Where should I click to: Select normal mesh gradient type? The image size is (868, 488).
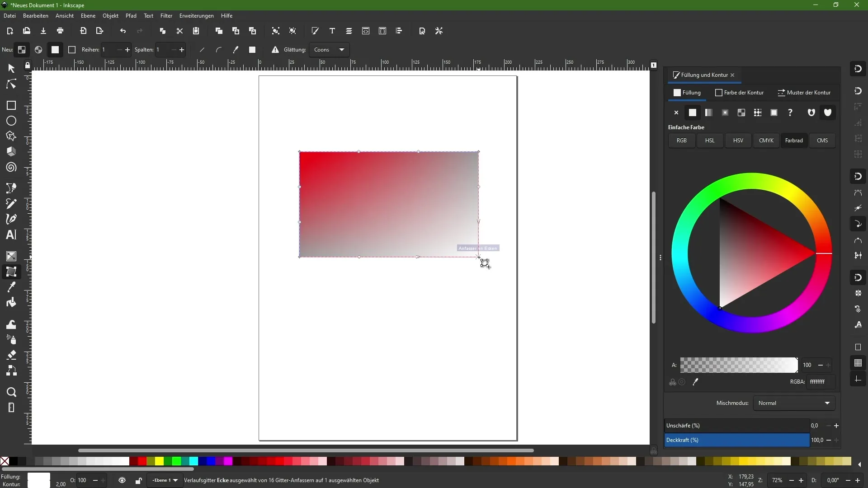pos(22,50)
